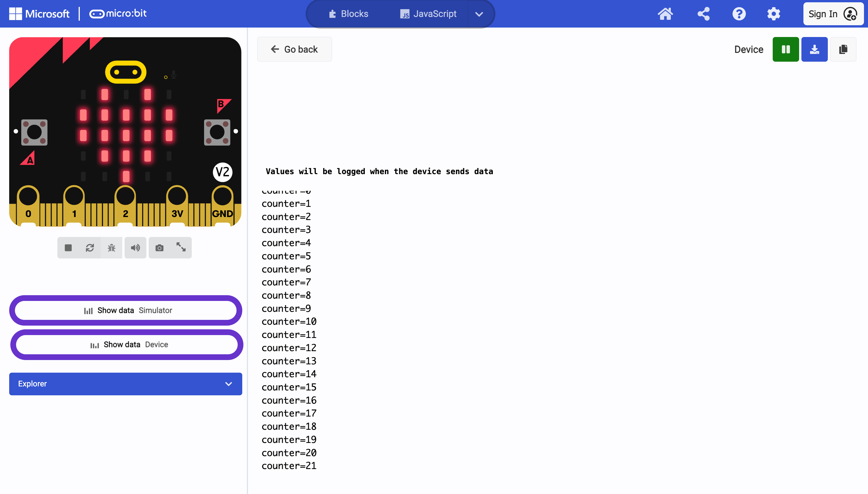Open the language dropdown next to JavaScript
This screenshot has width=868, height=494.
(x=479, y=14)
